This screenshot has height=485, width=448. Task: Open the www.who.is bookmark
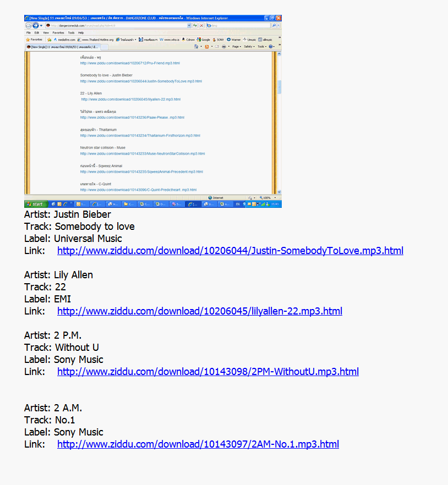click(x=170, y=40)
